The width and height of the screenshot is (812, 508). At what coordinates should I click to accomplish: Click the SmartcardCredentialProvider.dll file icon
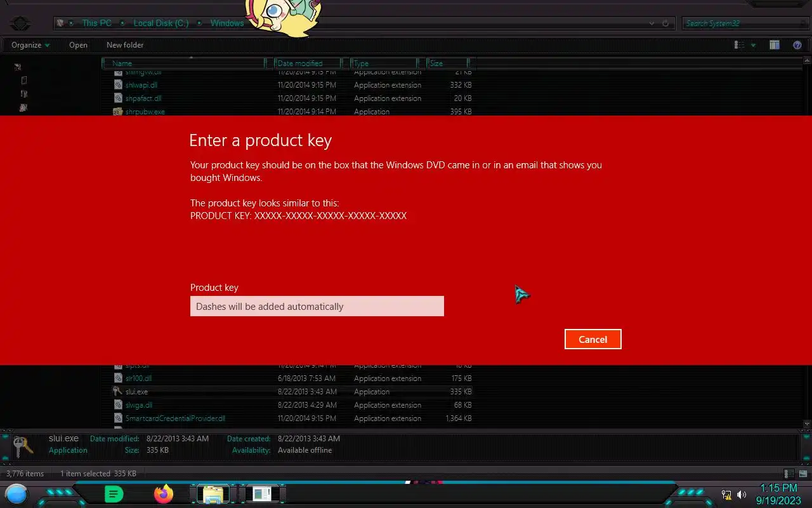(118, 418)
